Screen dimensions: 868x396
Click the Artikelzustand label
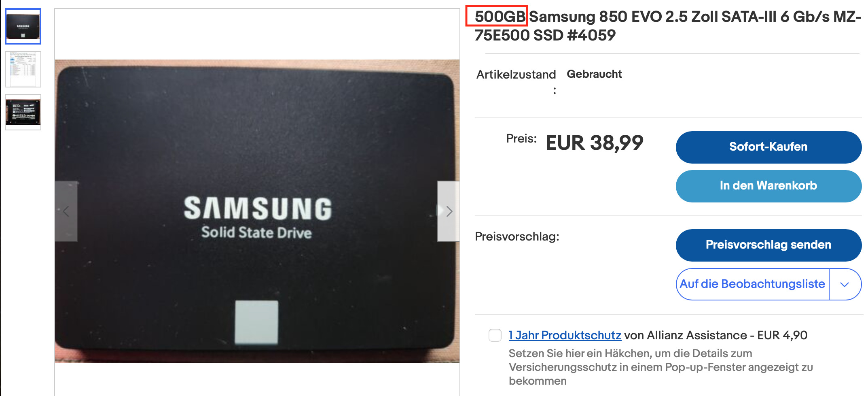click(x=516, y=75)
